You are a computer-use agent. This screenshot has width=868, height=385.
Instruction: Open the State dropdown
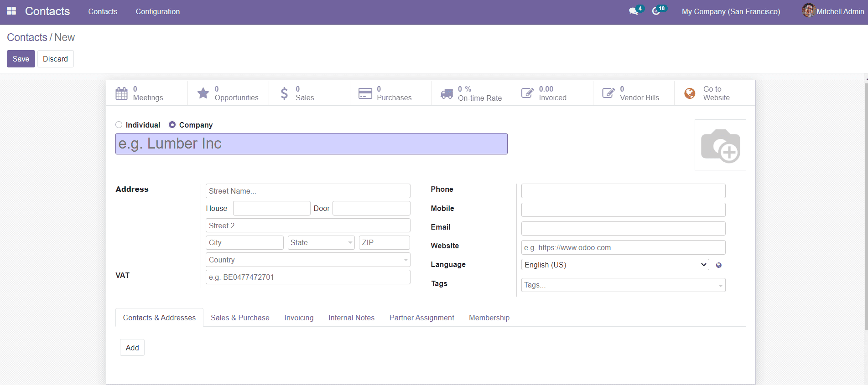click(x=321, y=243)
